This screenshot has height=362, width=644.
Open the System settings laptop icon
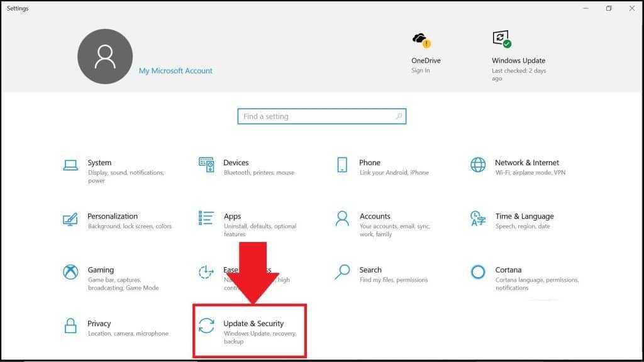click(70, 165)
